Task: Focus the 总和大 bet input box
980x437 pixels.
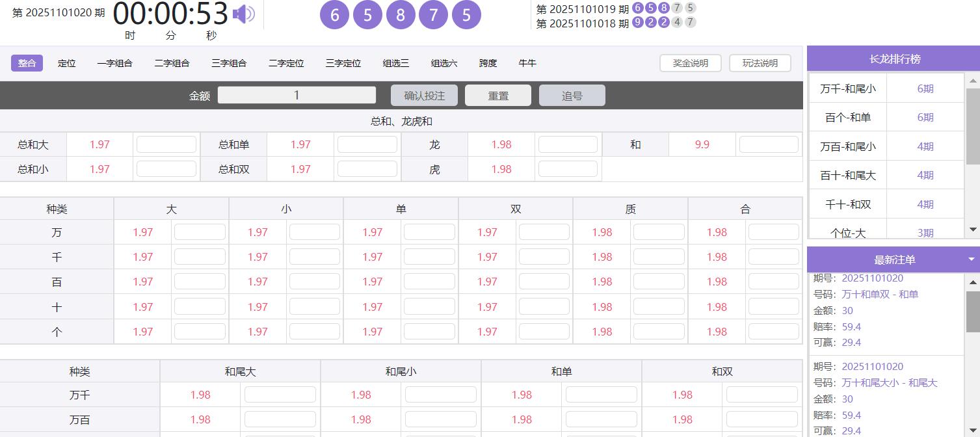Action: click(166, 144)
